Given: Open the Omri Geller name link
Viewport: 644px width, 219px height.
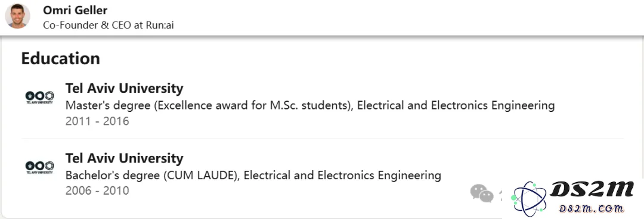Looking at the screenshot, I should click(x=75, y=10).
